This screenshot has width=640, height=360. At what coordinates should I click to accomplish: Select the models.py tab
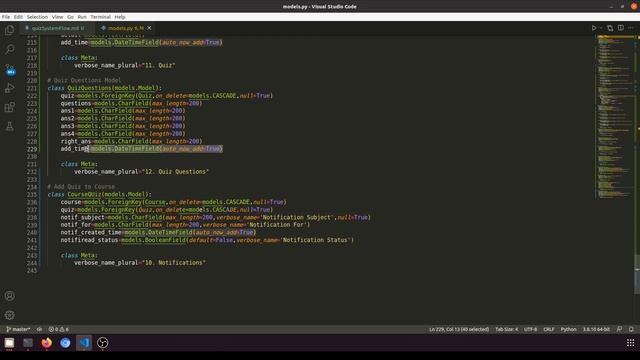tap(125, 28)
